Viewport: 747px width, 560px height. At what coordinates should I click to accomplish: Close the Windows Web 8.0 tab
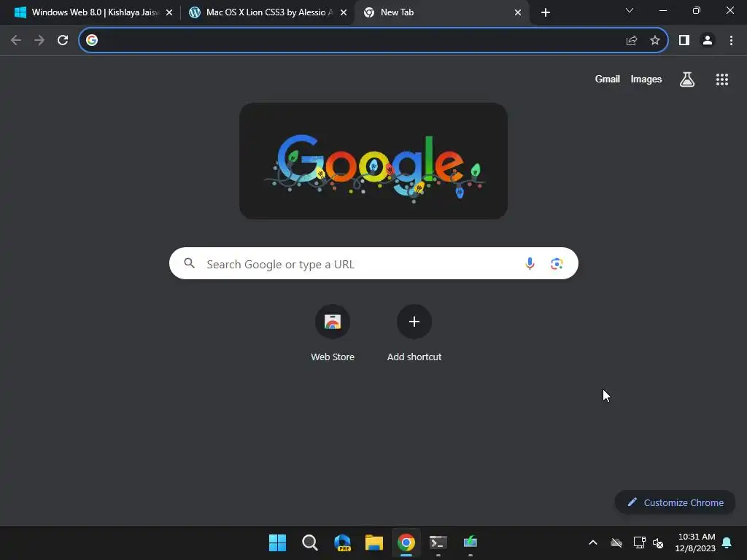click(169, 12)
